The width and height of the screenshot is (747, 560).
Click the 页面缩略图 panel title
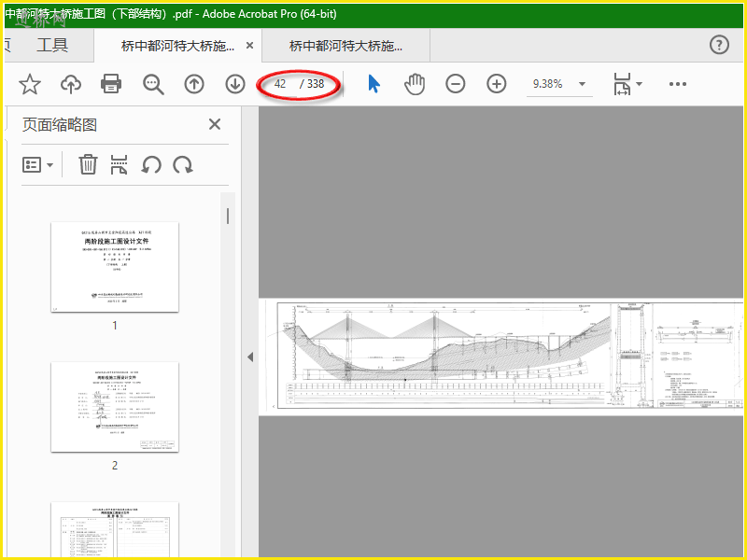(60, 125)
